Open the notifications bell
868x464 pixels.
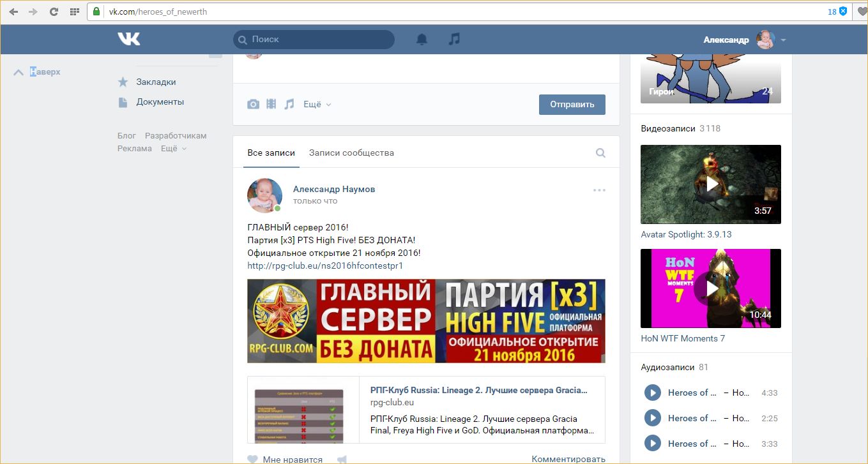[x=422, y=39]
